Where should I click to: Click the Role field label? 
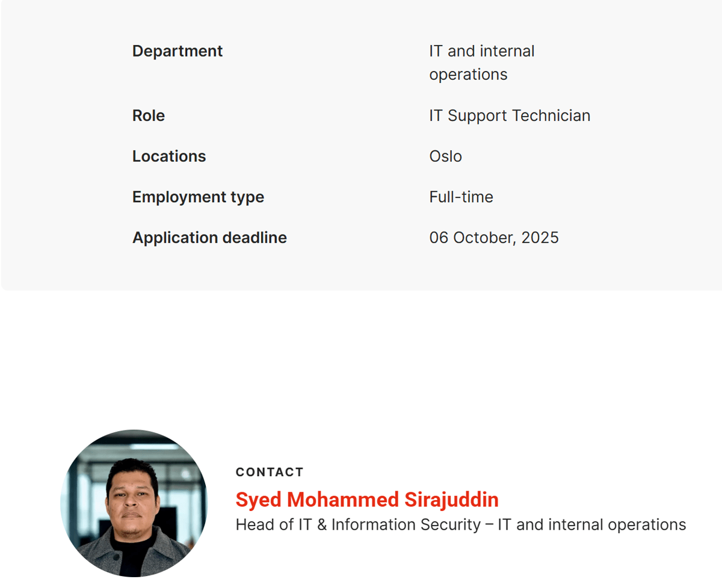[x=149, y=115]
